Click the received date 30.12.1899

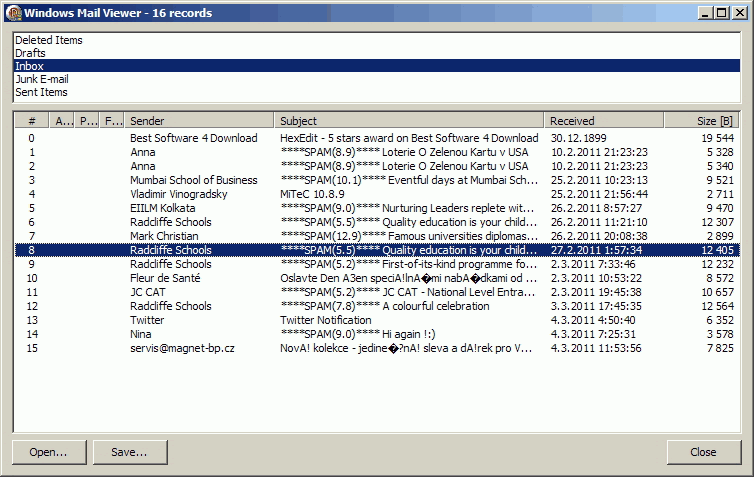[578, 138]
